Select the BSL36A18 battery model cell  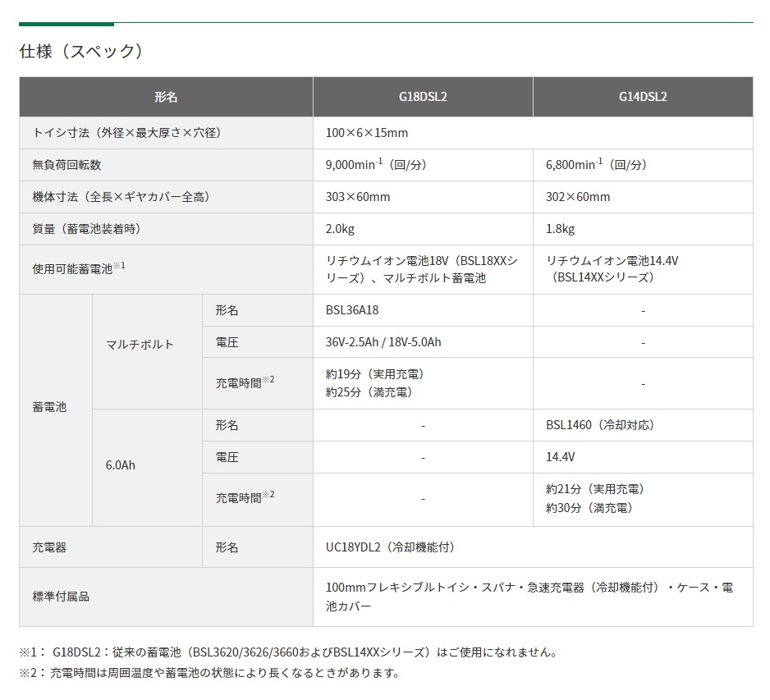[352, 311]
